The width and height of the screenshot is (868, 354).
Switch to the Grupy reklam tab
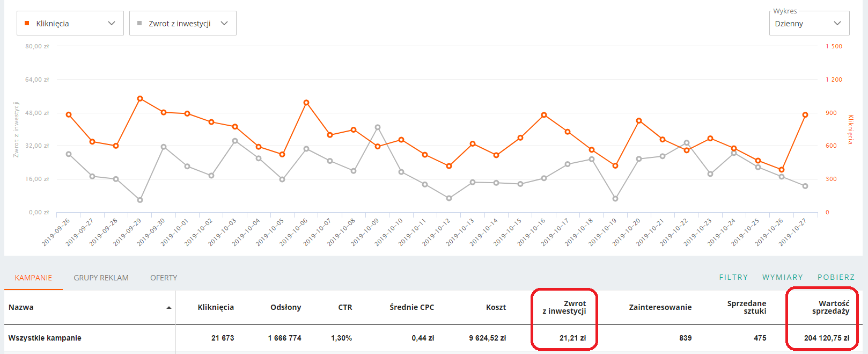[x=101, y=278]
